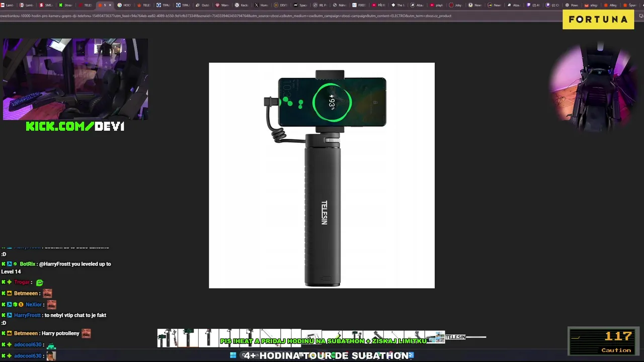Switch to the 'FIXED' browser tab
The image size is (644, 362).
tap(359, 5)
